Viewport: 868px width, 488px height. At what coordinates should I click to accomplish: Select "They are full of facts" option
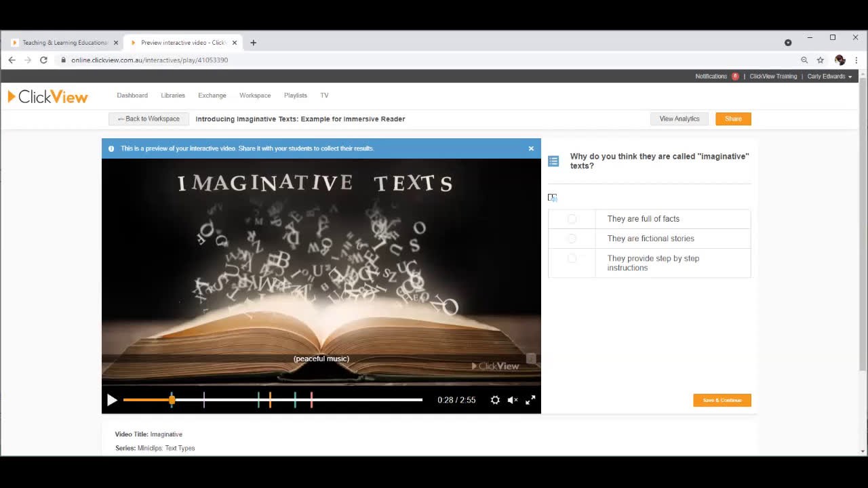[572, 219]
